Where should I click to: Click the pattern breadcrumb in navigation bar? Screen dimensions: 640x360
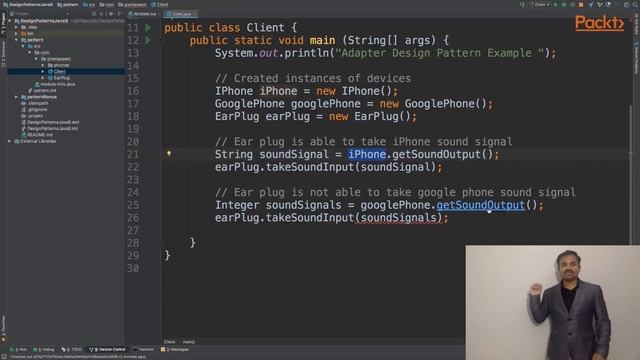click(x=67, y=4)
